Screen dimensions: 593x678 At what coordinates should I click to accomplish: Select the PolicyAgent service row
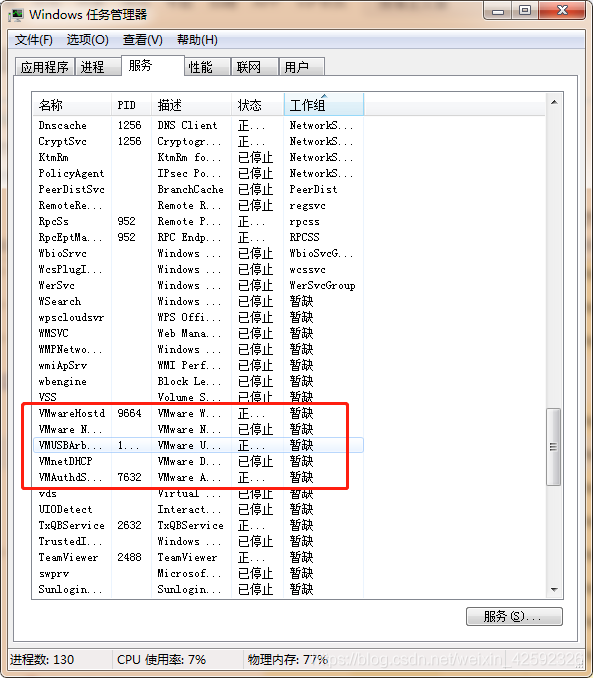(198, 173)
